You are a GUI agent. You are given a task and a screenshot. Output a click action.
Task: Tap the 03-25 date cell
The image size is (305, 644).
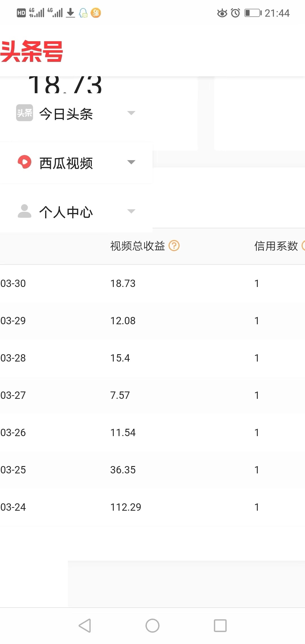13,470
